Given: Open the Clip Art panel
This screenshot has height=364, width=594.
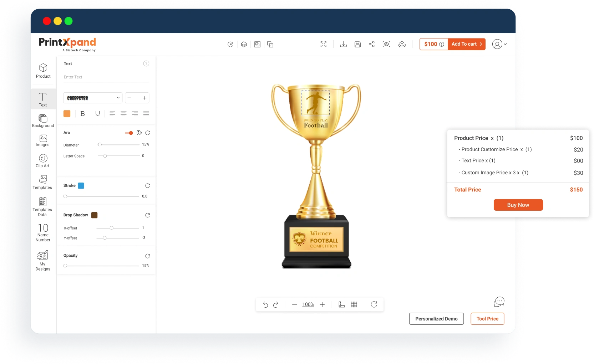Looking at the screenshot, I should [43, 161].
